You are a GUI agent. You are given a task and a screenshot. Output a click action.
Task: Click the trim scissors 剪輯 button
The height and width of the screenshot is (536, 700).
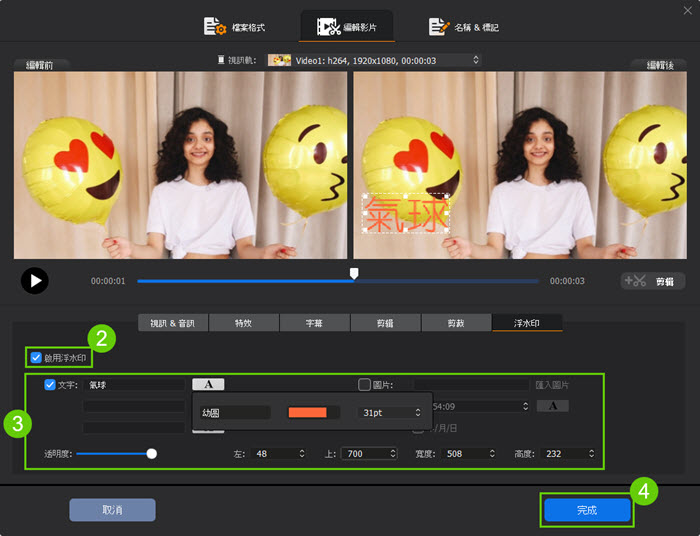click(x=653, y=282)
